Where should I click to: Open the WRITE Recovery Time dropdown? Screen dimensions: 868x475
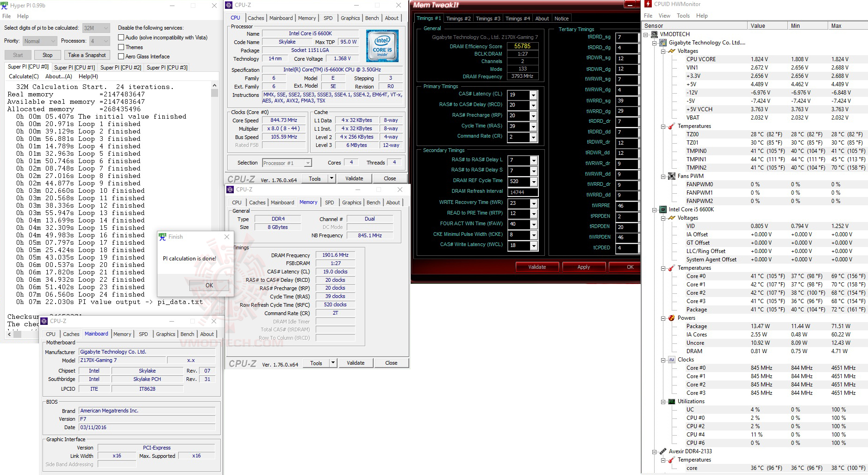[x=533, y=203]
